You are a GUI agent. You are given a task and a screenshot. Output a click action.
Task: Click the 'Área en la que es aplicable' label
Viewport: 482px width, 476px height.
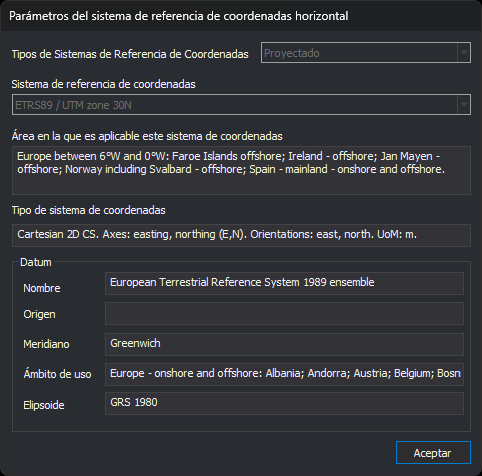147,136
